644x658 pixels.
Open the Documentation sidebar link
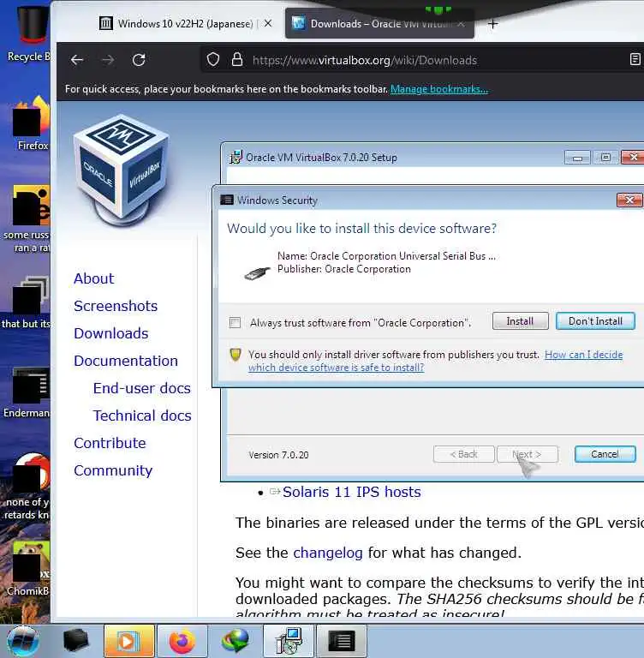click(126, 361)
